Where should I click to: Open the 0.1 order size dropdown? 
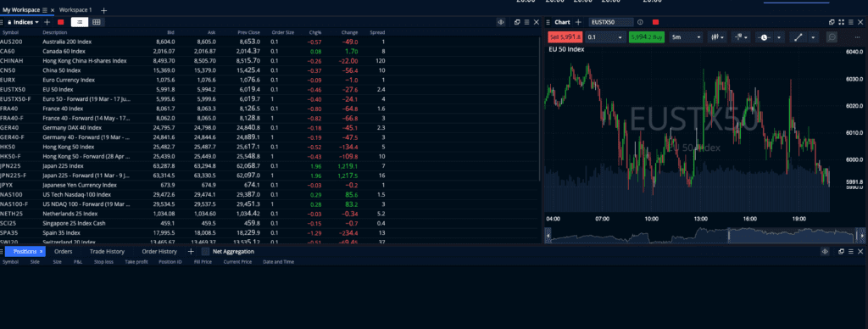[x=605, y=37]
